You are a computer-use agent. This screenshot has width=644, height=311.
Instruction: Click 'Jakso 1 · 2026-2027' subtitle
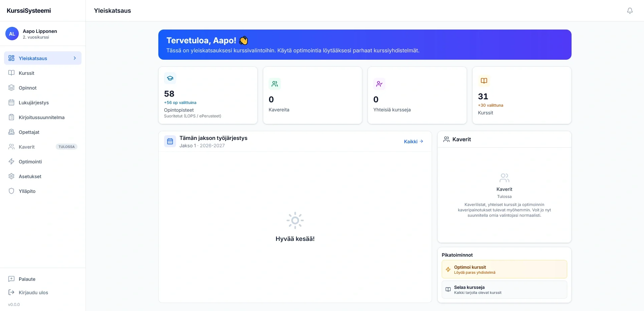coord(202,146)
